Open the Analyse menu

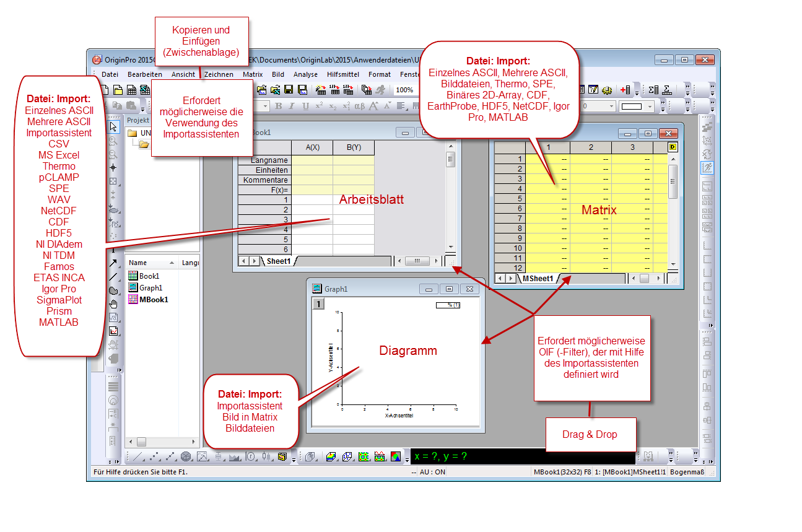point(305,74)
